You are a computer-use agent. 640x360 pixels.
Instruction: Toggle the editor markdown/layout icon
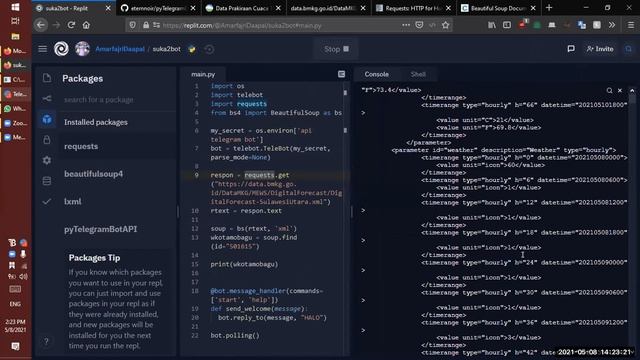point(341,74)
